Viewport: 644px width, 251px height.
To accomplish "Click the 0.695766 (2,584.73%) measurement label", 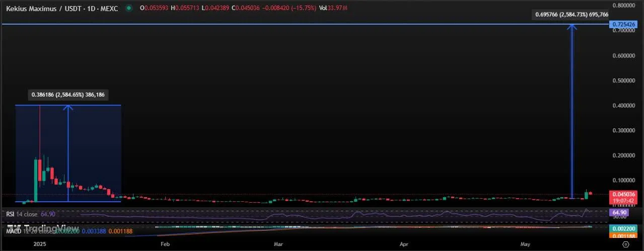I will 569,15.
